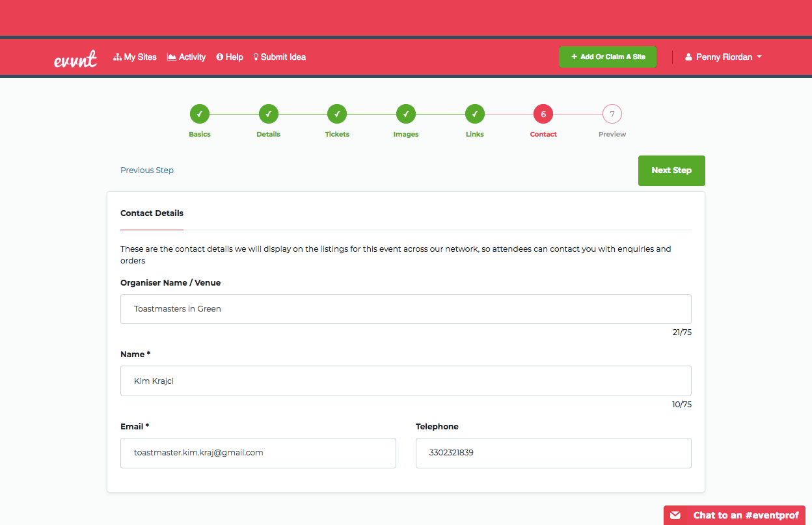Select the Contact step 6 circle
This screenshot has height=525, width=812.
(543, 114)
